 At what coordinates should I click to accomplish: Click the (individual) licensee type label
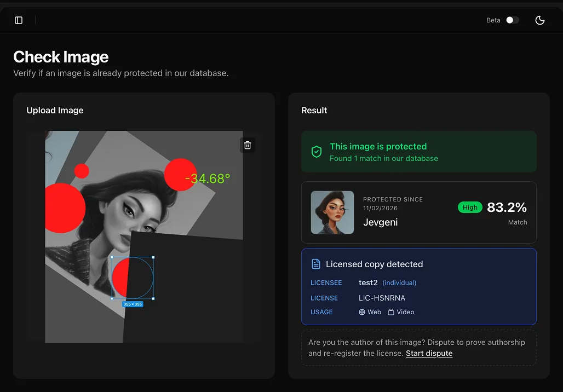coord(399,283)
